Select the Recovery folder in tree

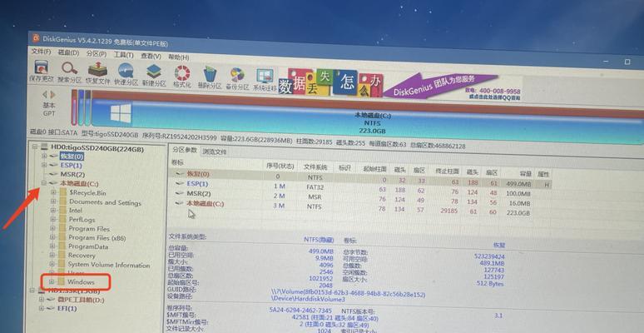pos(82,256)
